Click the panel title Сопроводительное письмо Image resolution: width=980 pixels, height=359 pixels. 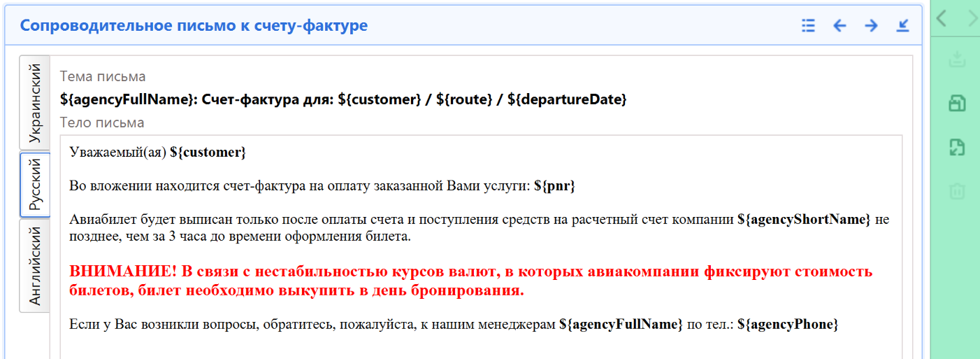(x=194, y=26)
